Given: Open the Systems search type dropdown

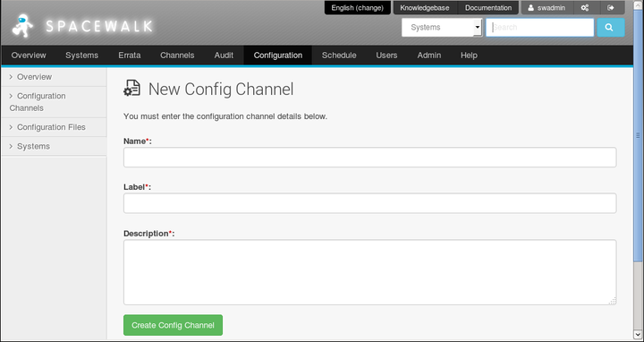Looking at the screenshot, I should coord(442,28).
